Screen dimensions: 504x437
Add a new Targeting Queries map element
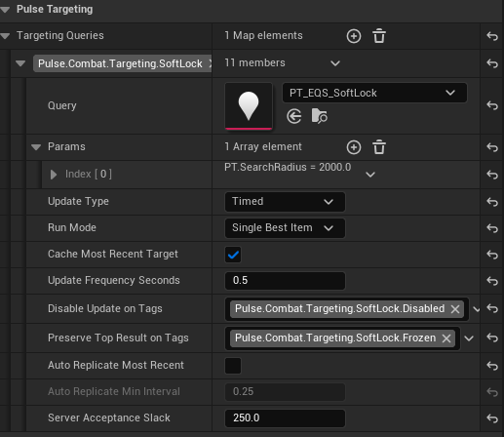354,36
